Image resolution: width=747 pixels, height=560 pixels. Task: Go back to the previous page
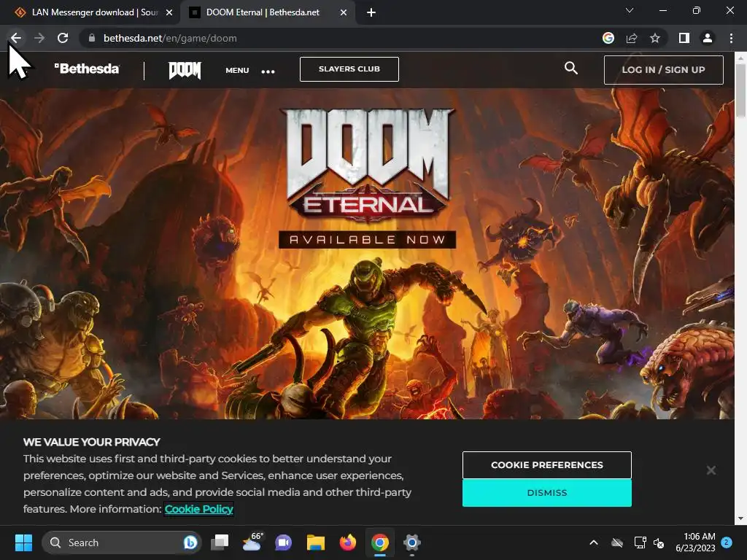(16, 38)
